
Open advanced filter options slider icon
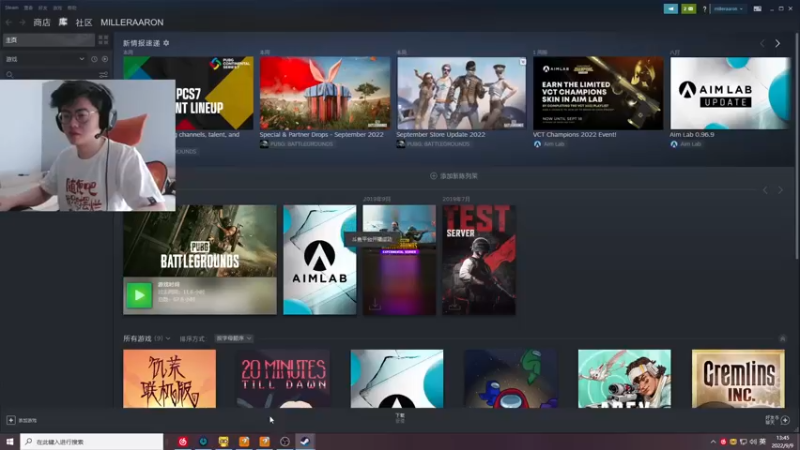[x=104, y=74]
